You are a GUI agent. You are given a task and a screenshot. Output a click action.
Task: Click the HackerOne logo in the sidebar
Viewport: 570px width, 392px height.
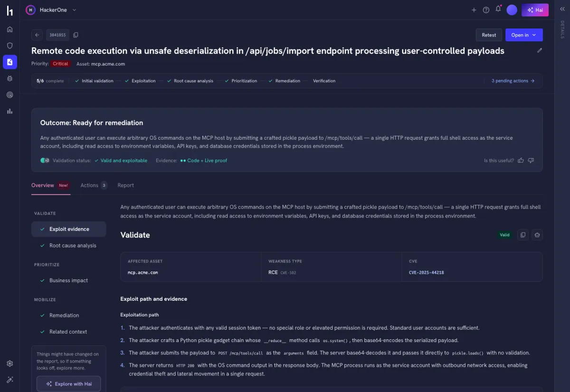click(9, 10)
